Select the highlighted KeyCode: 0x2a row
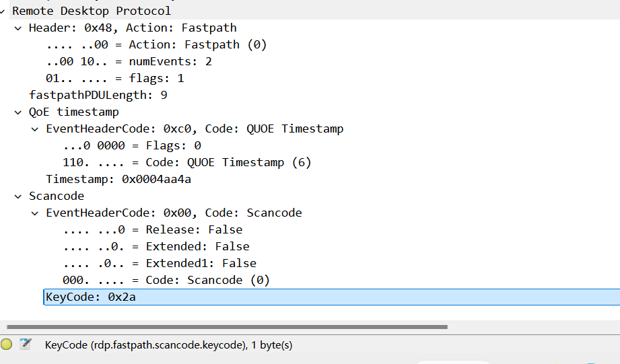The image size is (620, 364). point(91,297)
